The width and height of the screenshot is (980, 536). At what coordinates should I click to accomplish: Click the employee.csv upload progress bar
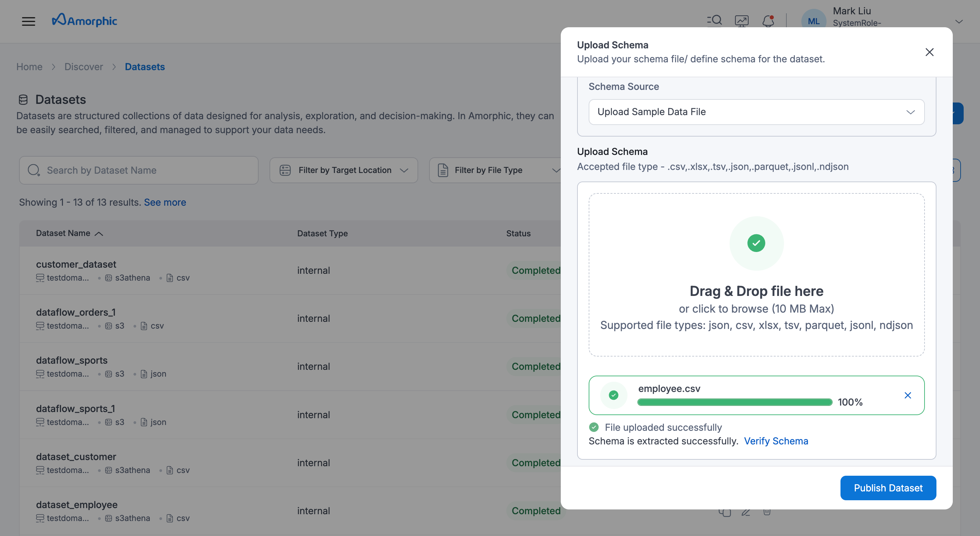pos(735,402)
